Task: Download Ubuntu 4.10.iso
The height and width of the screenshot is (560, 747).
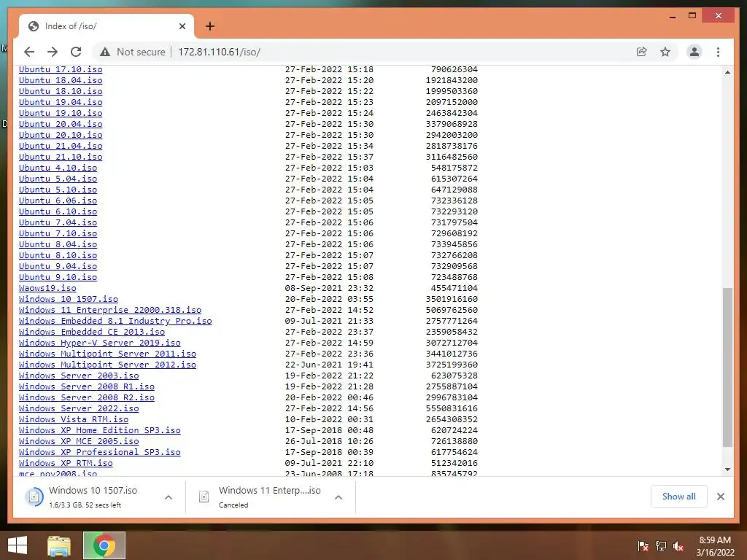Action: [x=58, y=168]
